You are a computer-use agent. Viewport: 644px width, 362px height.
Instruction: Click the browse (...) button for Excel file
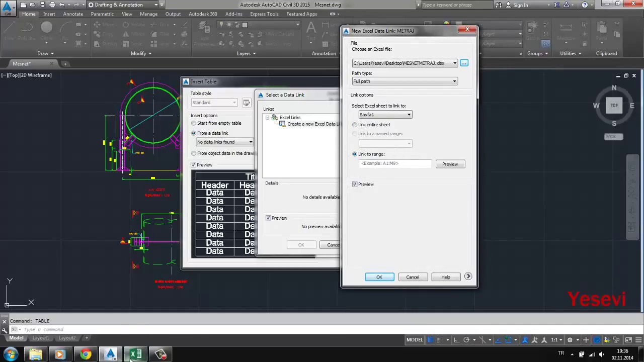[464, 63]
